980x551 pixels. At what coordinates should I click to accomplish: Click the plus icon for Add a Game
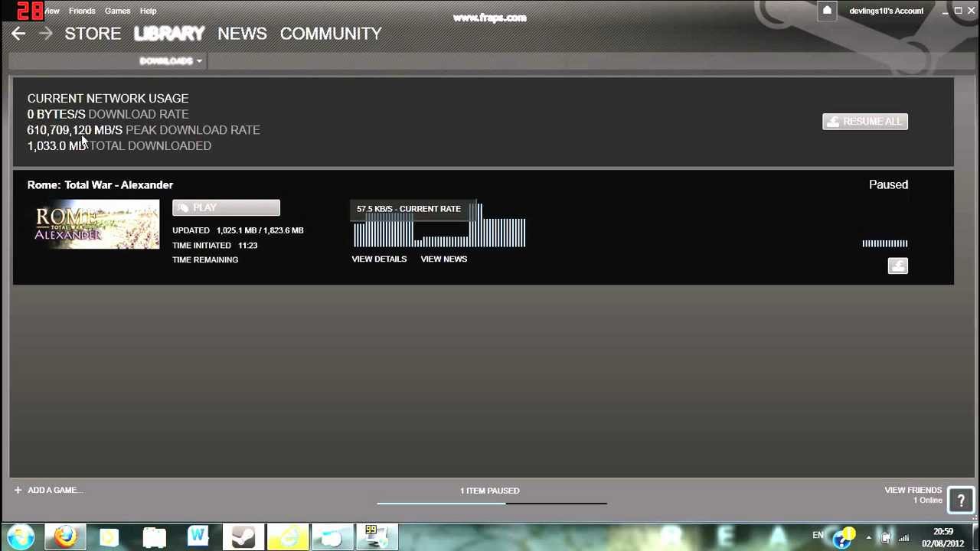point(18,490)
